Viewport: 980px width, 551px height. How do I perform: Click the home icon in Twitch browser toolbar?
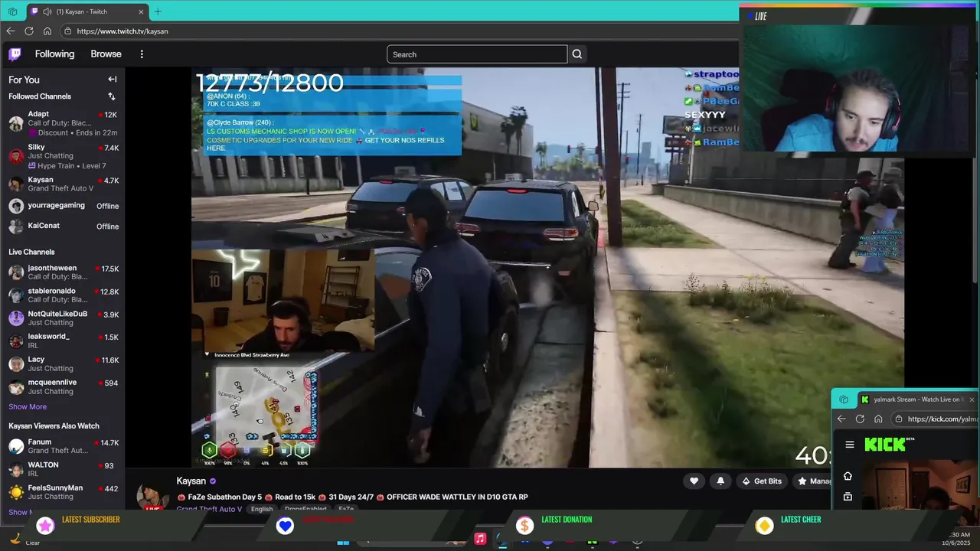click(x=47, y=31)
